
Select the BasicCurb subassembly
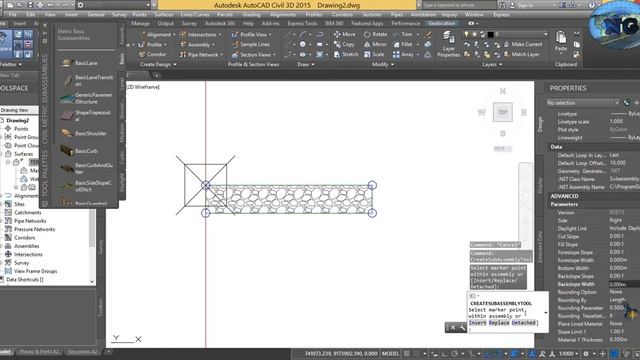[80, 151]
